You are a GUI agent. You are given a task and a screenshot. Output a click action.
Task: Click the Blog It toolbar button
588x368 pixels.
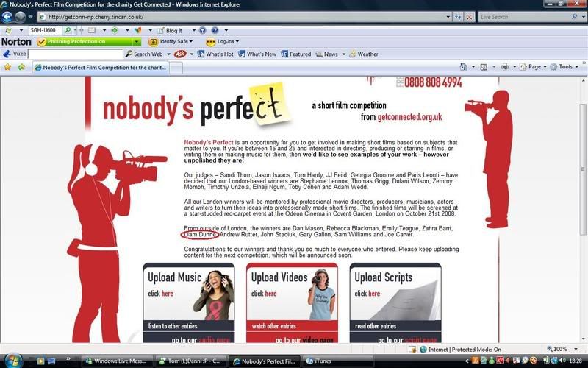(170, 30)
